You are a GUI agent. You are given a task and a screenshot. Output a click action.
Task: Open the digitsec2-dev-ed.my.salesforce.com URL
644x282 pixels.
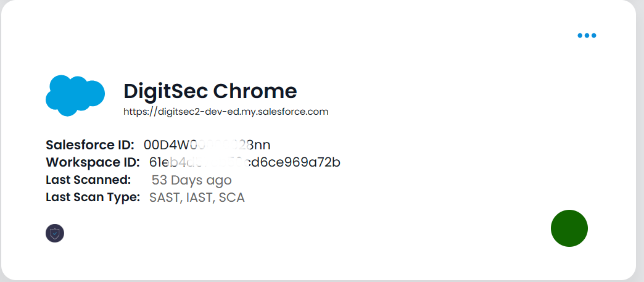click(226, 112)
